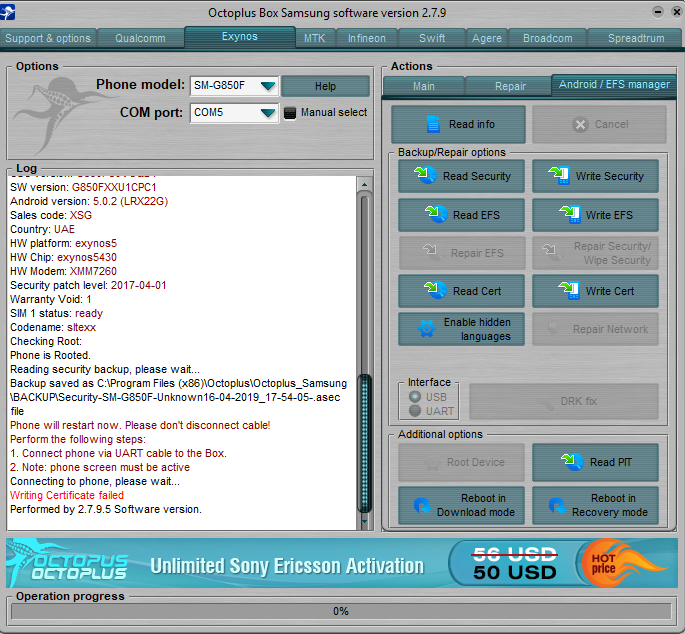The width and height of the screenshot is (685, 634).
Task: Click the Read Security arrow icon
Action: pos(425,175)
